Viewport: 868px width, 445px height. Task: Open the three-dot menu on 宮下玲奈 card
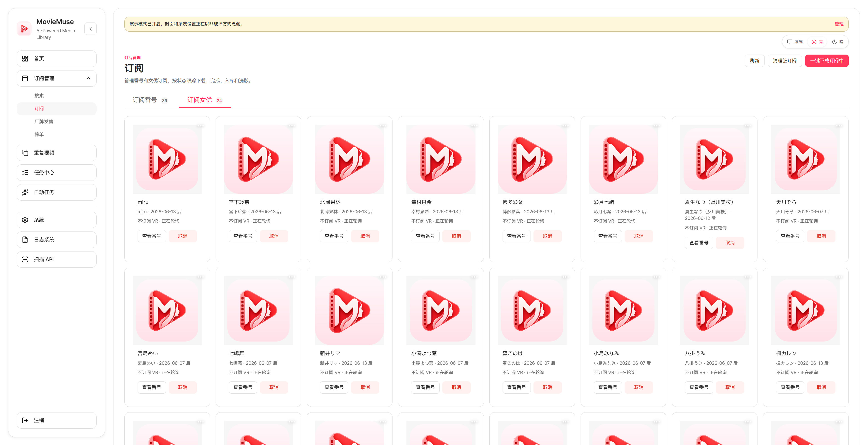(x=292, y=126)
